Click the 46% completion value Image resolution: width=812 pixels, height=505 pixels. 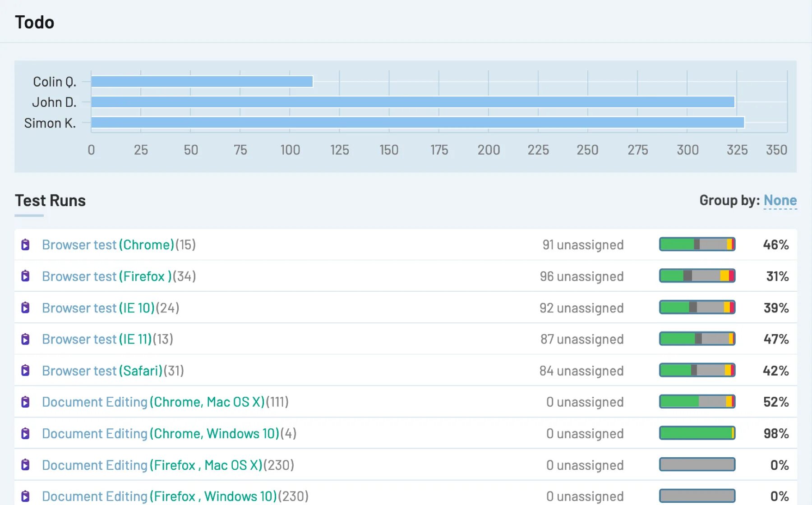tap(776, 245)
